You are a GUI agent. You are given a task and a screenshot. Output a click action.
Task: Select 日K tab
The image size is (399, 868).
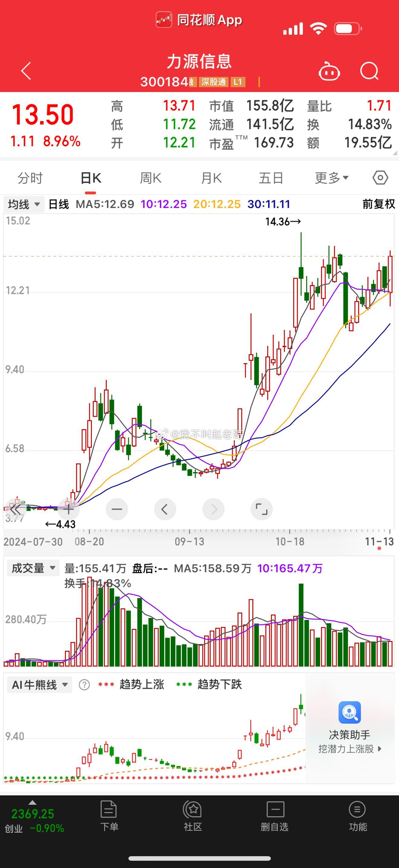91,178
